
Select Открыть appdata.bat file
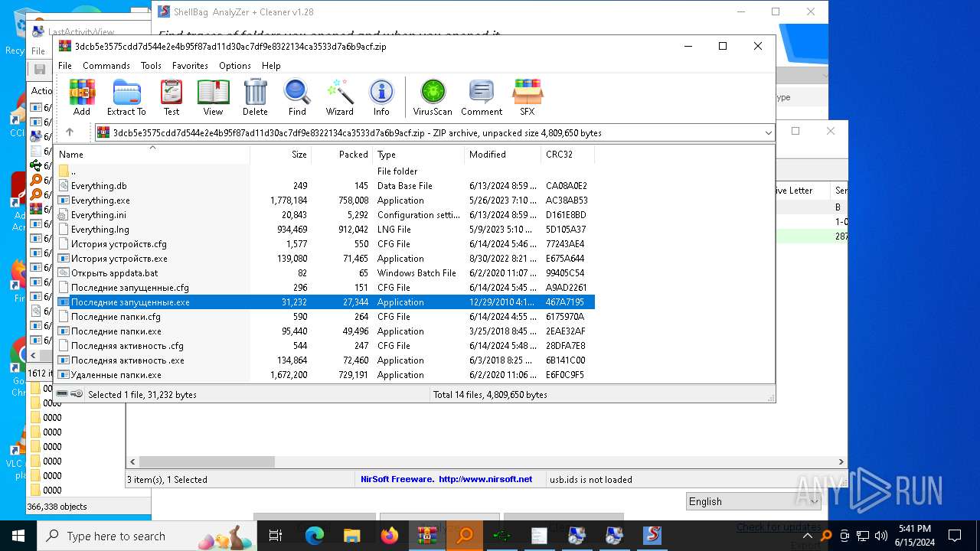click(325, 273)
